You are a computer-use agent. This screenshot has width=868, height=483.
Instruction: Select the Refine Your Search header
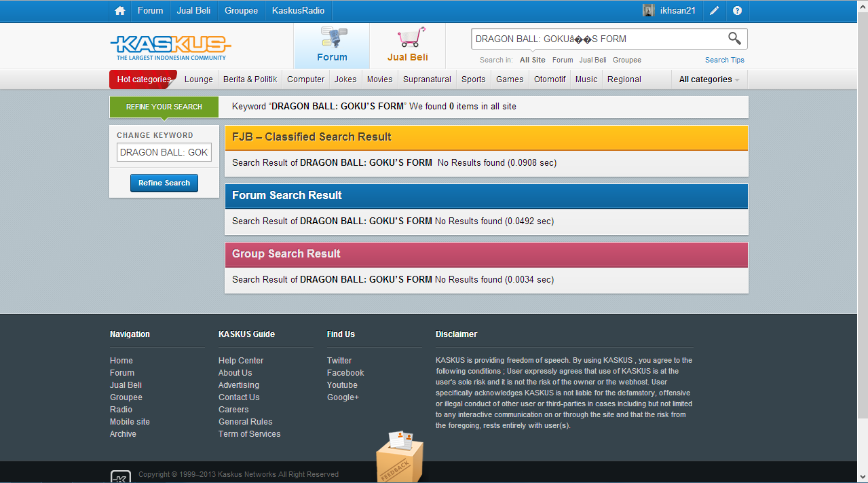click(164, 107)
